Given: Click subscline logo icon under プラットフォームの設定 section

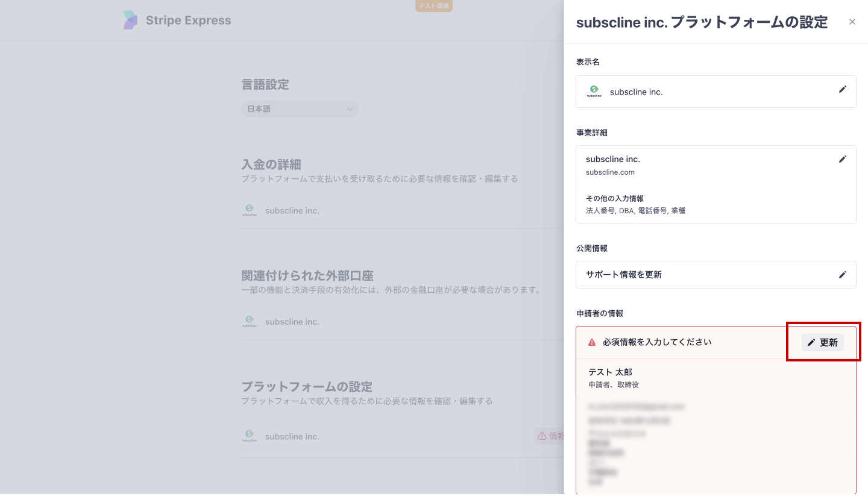Looking at the screenshot, I should [x=250, y=436].
